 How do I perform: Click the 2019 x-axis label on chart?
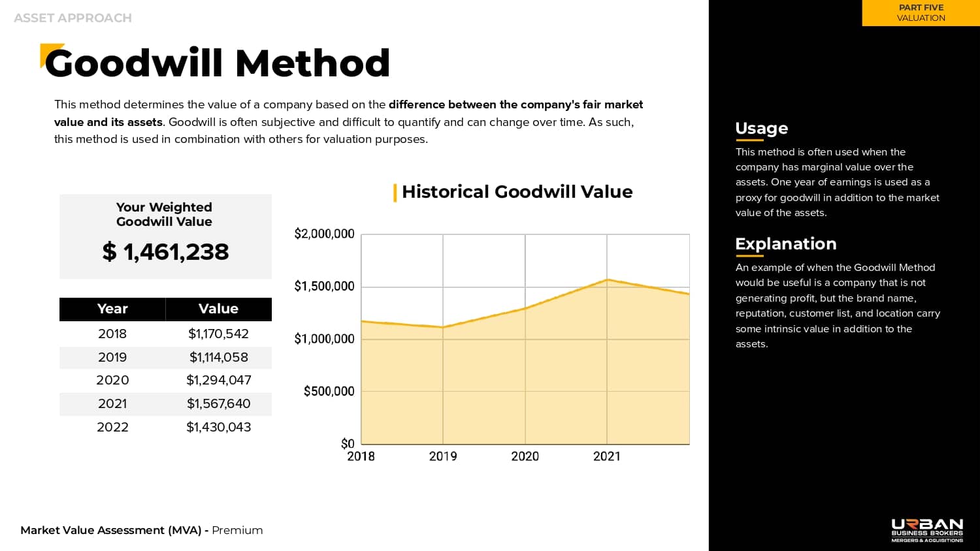443,456
